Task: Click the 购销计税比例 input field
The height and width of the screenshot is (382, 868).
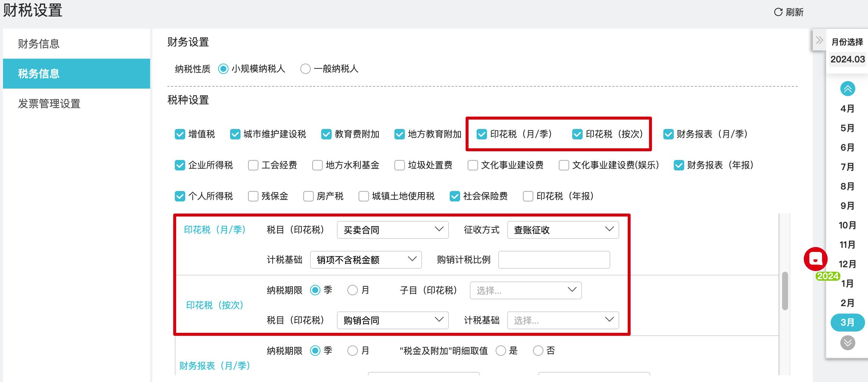Action: click(554, 260)
